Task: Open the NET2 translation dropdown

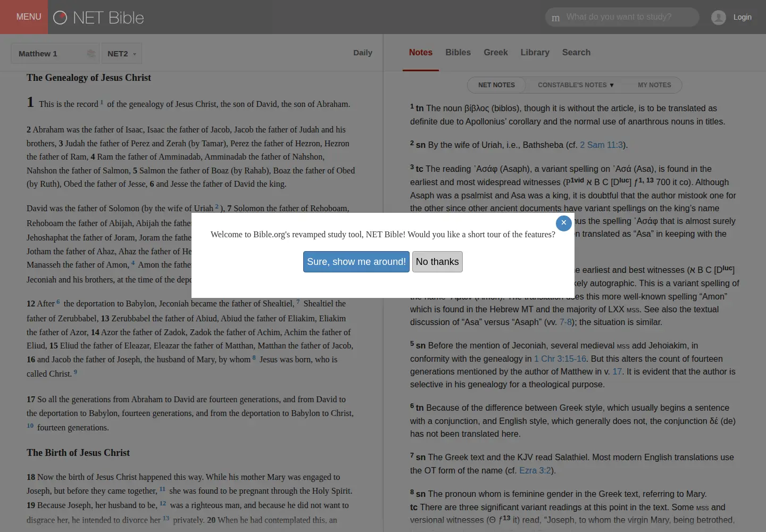Action: (122, 53)
